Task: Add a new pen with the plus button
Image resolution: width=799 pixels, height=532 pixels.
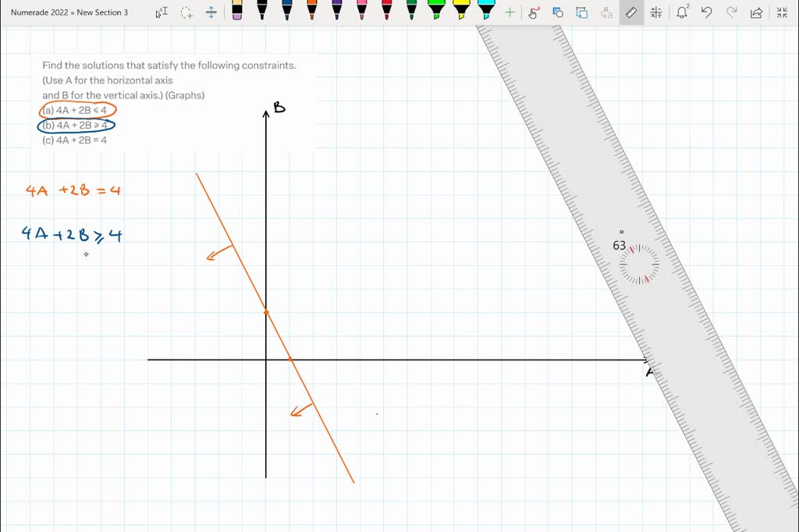Action: 509,12
